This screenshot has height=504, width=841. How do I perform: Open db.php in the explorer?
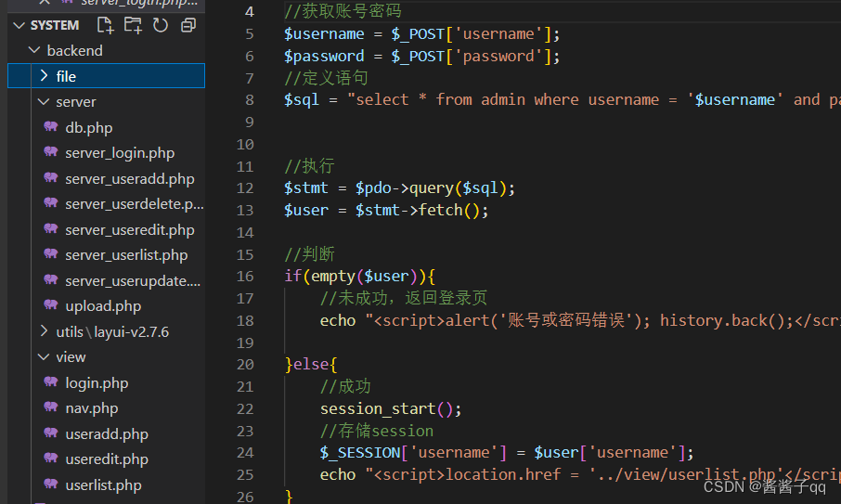coord(89,127)
